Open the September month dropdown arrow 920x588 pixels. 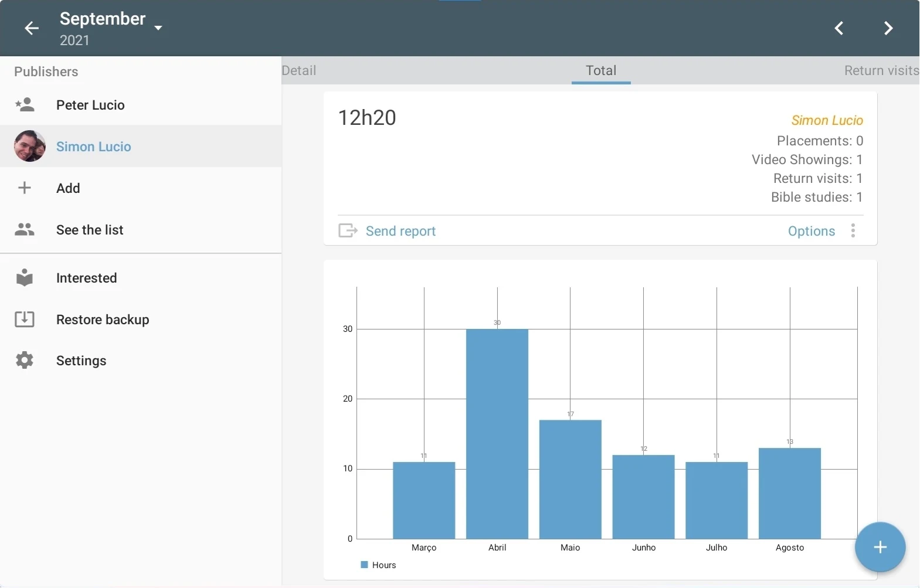coord(158,28)
